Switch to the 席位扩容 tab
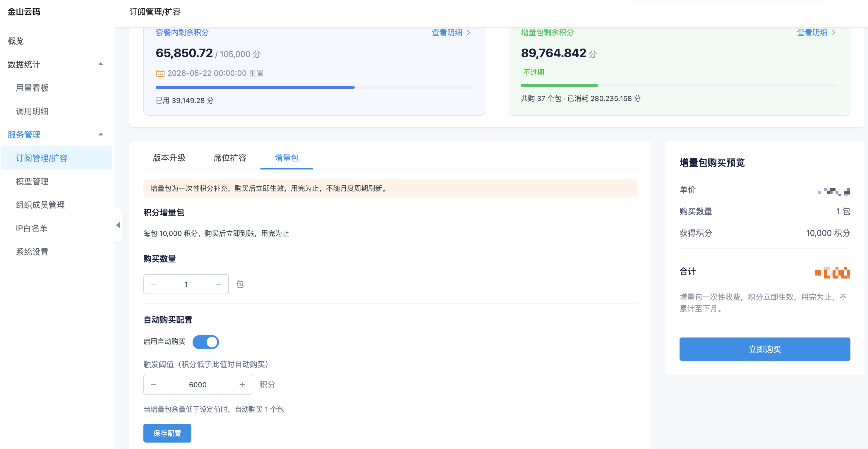Screen dimensions: 868x449 coord(230,157)
